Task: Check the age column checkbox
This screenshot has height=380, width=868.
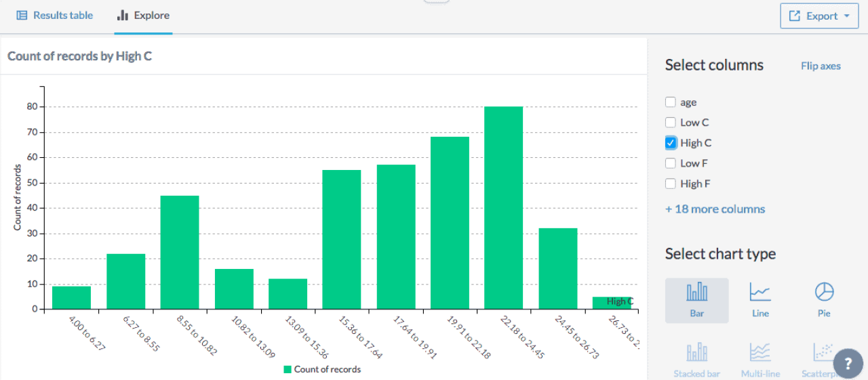Action: point(671,102)
